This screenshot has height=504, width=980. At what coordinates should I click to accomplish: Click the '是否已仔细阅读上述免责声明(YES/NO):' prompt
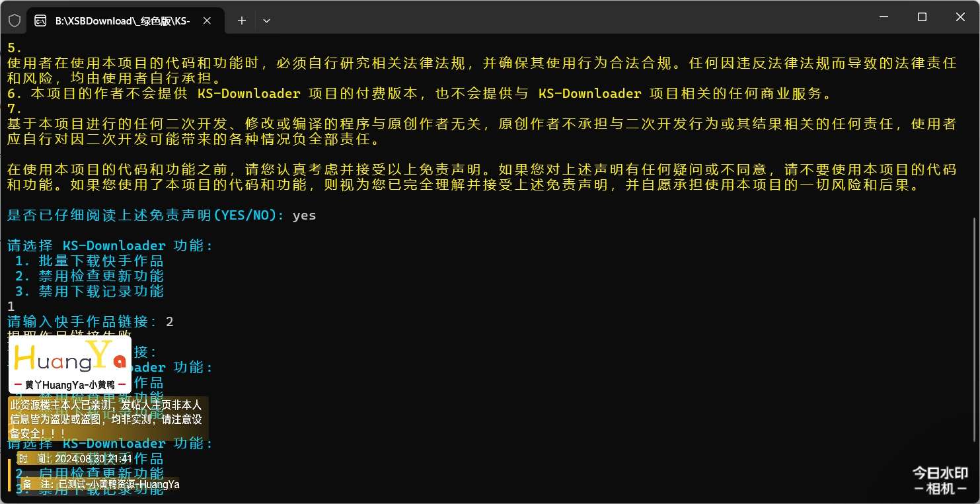coord(147,216)
